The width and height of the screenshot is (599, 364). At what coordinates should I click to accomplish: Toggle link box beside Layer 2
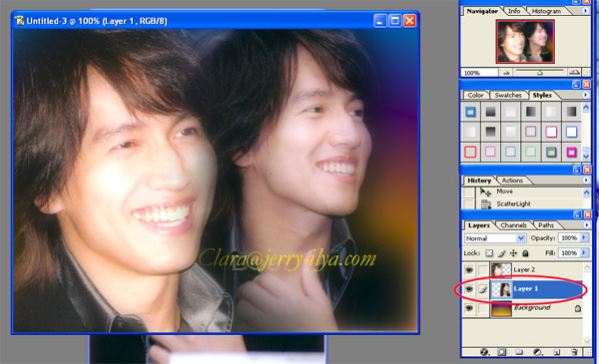click(x=483, y=269)
